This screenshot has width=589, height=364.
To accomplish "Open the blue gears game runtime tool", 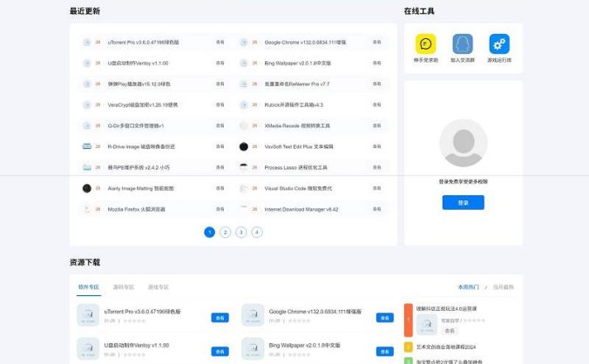I will (x=499, y=44).
